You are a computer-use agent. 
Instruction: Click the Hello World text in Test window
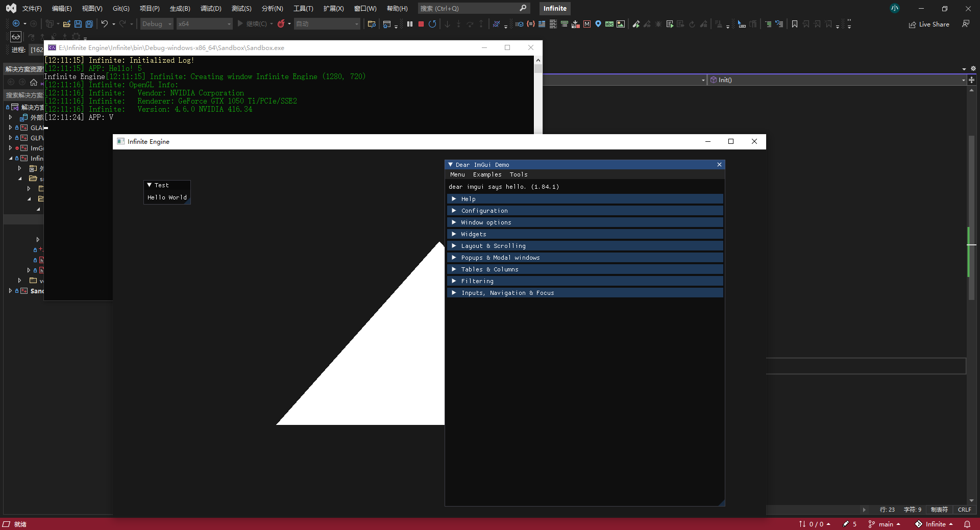click(167, 197)
